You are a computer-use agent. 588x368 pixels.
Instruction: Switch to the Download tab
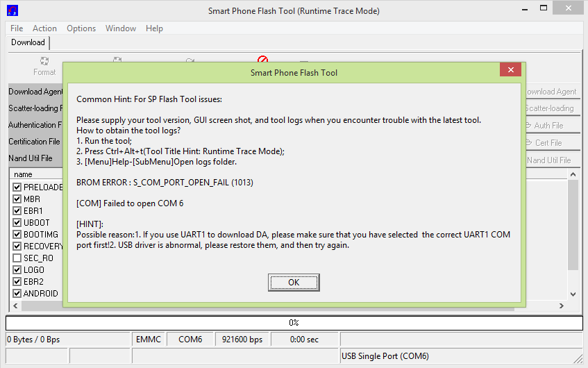pos(28,42)
